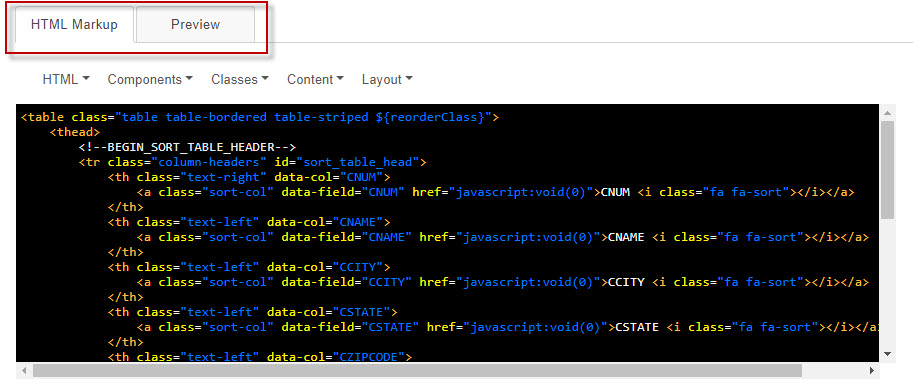Click the vertical scrollbar up arrow
913x391 pixels.
(x=887, y=112)
